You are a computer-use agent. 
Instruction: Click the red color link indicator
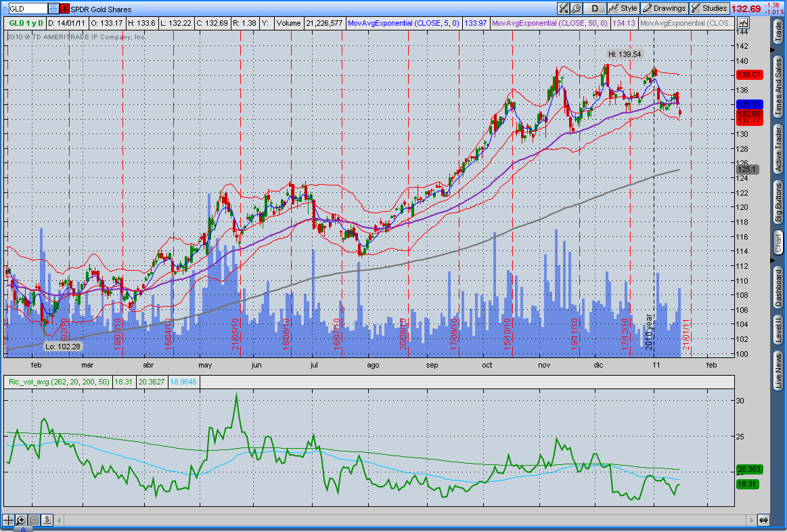tap(64, 9)
